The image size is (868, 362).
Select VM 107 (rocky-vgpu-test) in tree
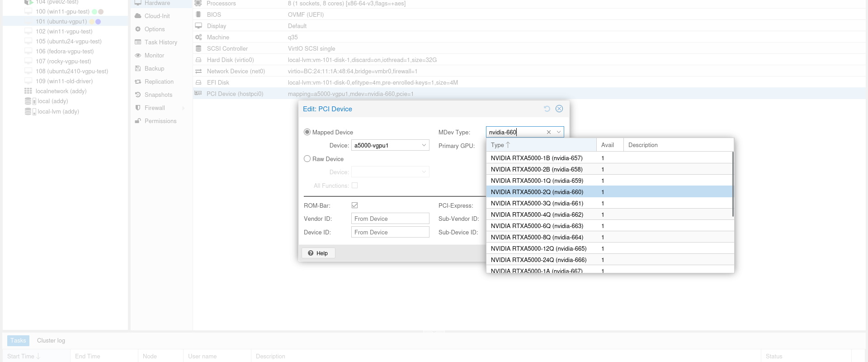65,61
